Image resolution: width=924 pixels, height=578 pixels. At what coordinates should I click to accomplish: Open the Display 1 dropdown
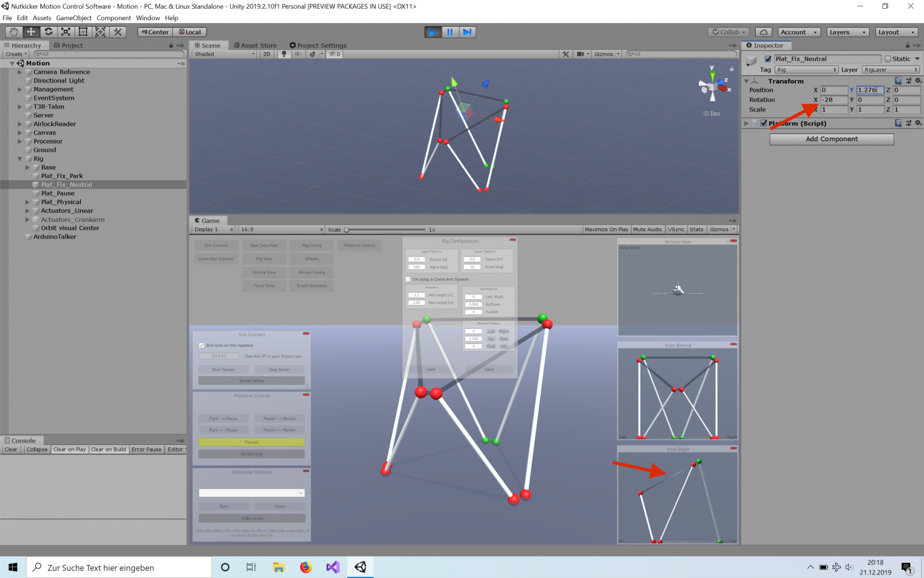tap(214, 229)
